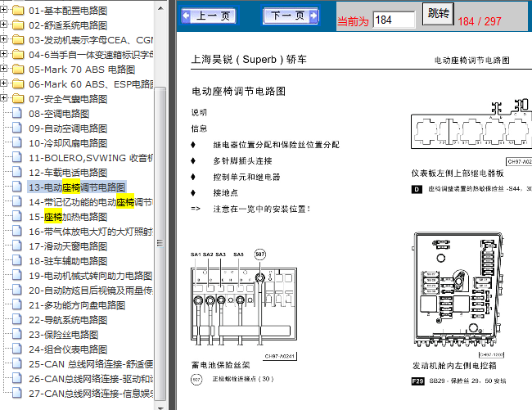Screen dimensions: 532x410
Task: Open 25-CAN 总线网络连接-舒适便 document
Action: pyautogui.click(x=91, y=364)
